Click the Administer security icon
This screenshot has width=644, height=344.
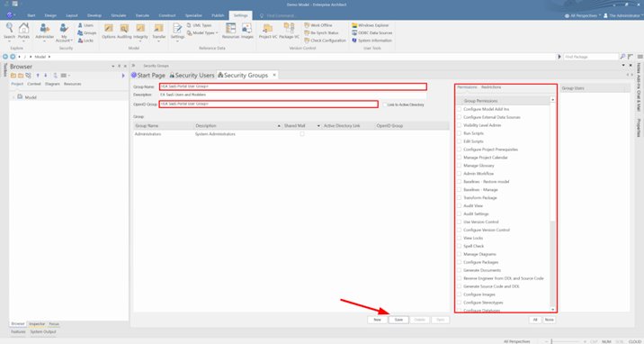[x=45, y=32]
